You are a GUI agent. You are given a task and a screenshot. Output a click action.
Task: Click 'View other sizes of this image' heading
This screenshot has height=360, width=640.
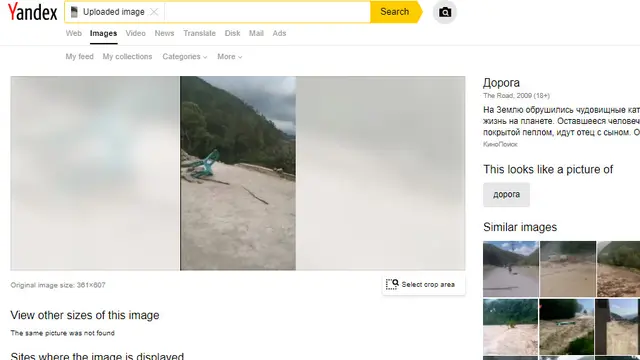click(85, 316)
